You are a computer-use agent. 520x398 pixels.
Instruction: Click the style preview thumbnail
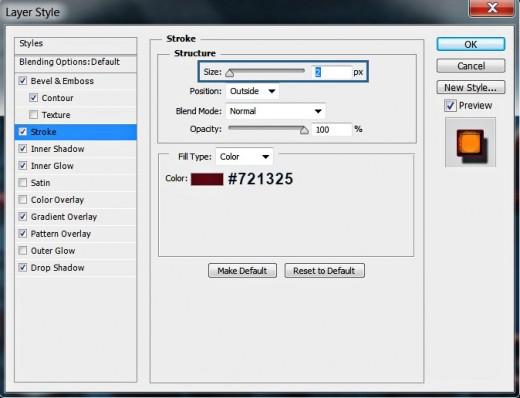[470, 142]
